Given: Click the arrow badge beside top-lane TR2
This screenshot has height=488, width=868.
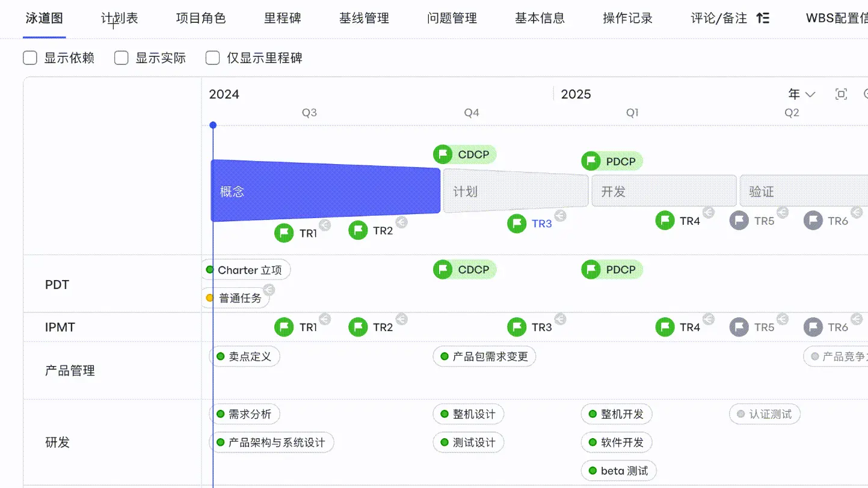Looking at the screenshot, I should [x=401, y=222].
